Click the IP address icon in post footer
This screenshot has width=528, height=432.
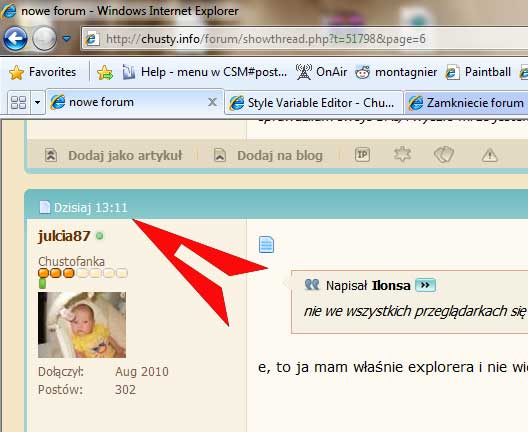coord(362,155)
